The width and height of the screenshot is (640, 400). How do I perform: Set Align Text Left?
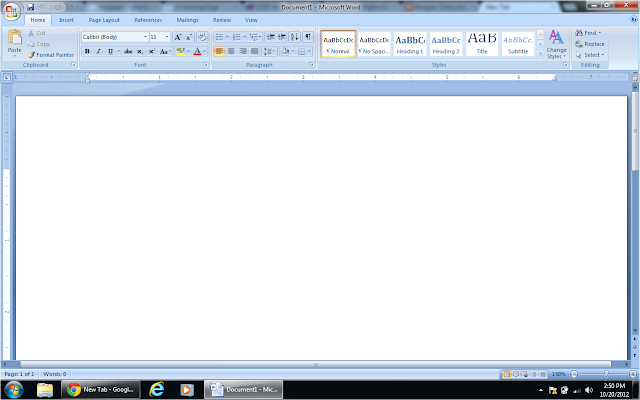point(219,51)
